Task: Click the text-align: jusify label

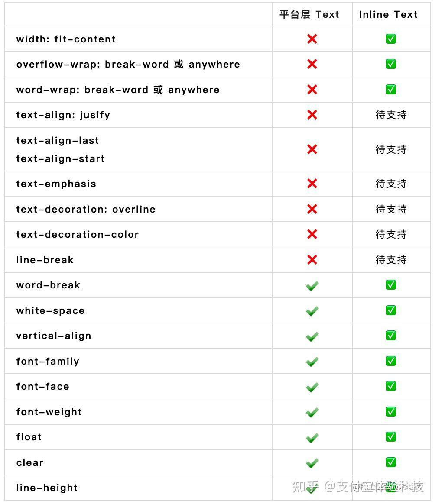Action: point(63,115)
